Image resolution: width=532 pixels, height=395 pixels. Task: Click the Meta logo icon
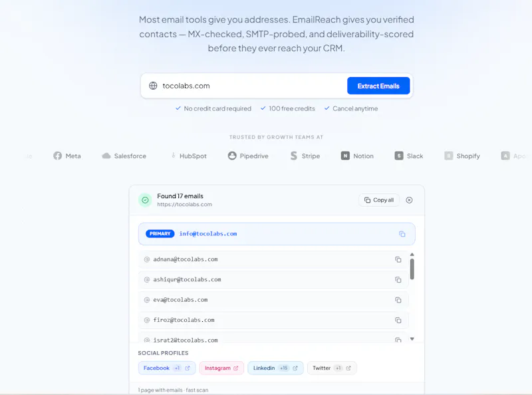58,156
